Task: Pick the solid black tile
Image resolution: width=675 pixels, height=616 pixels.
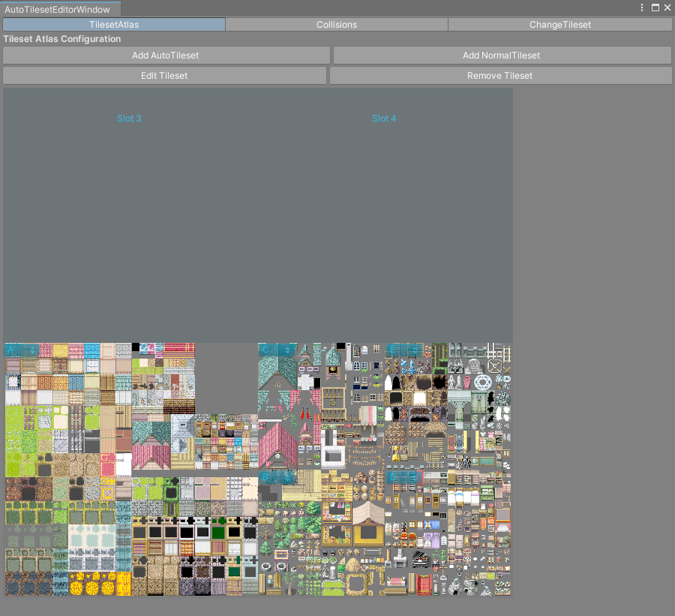Action: click(x=136, y=347)
